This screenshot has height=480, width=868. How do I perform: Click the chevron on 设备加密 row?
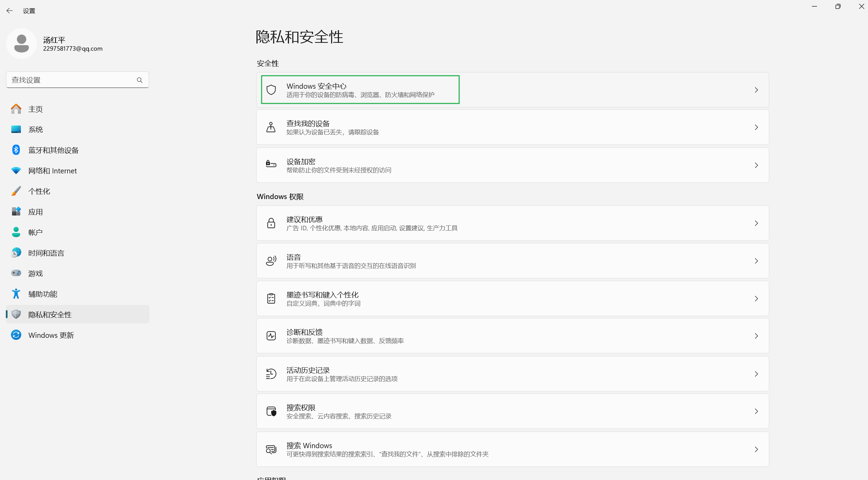coord(756,165)
